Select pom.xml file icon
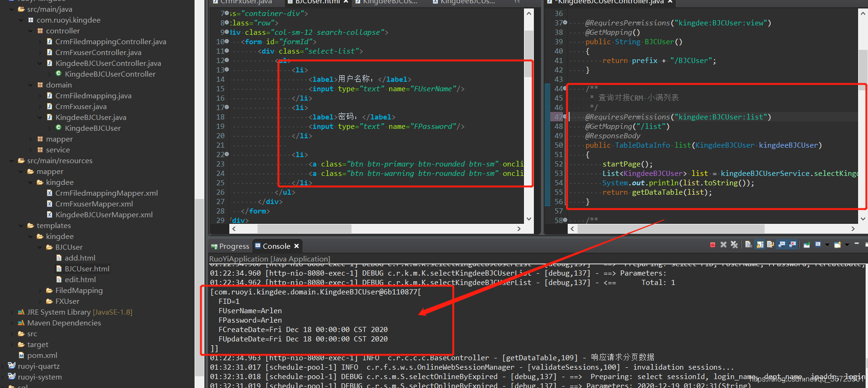This screenshot has height=388, width=868. 21,356
